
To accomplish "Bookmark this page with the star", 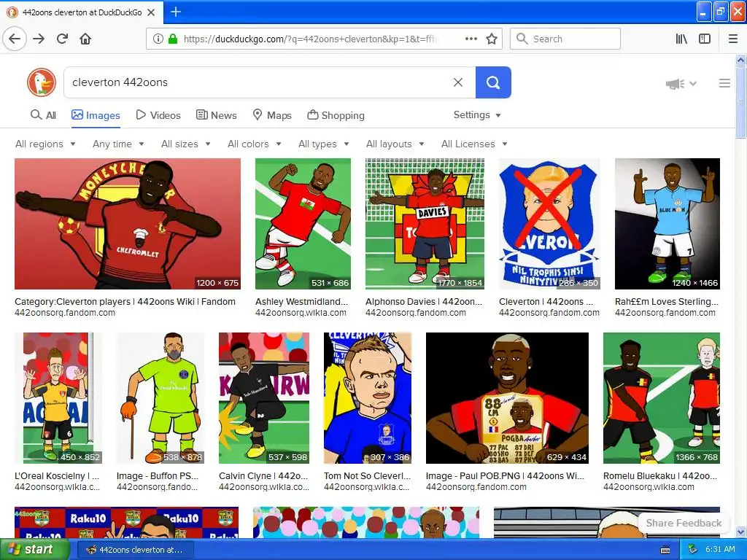I will pyautogui.click(x=492, y=39).
